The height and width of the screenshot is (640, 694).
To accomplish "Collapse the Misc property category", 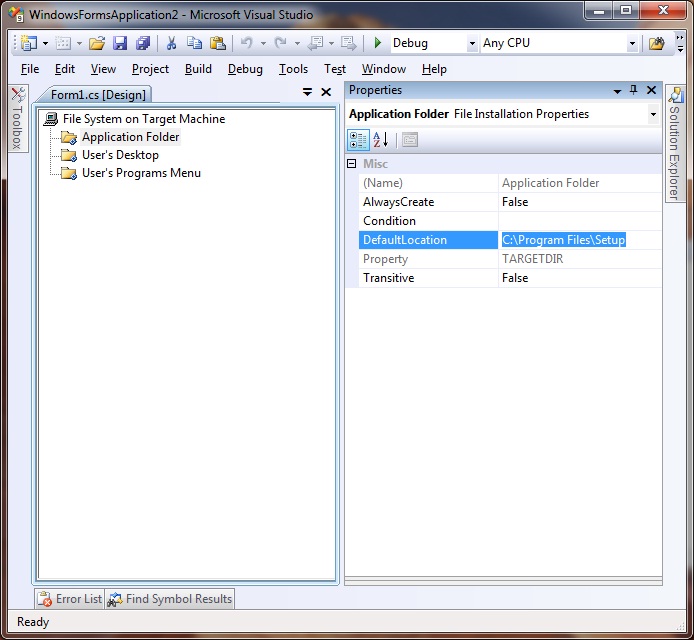I will (351, 164).
